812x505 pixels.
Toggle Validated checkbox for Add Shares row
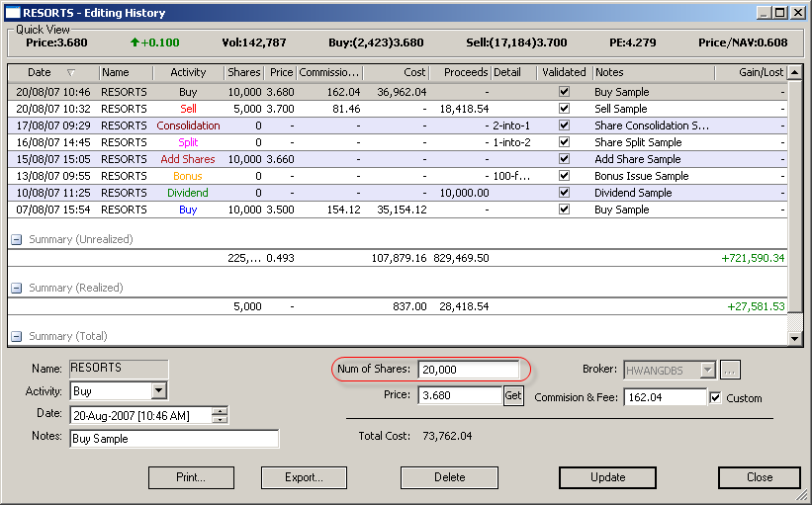click(x=565, y=159)
